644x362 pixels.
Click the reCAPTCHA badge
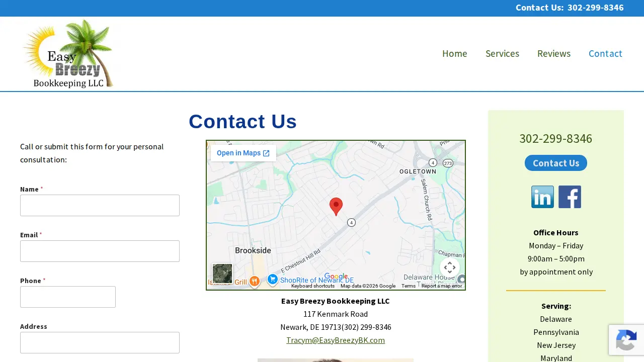[x=626, y=340]
